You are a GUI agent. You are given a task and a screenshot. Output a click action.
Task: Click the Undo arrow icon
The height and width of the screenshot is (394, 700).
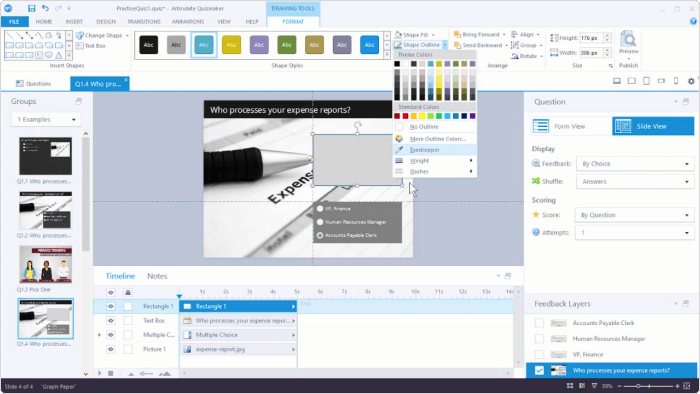click(45, 8)
